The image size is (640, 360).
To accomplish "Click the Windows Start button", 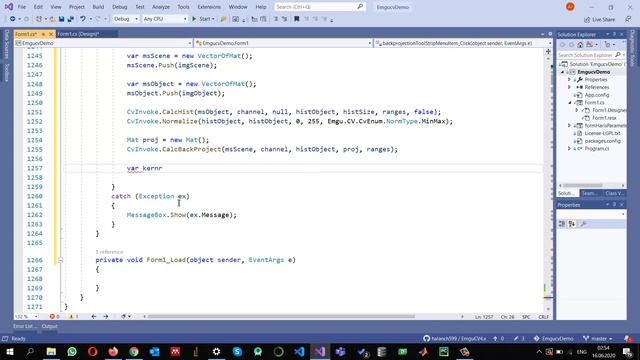I will pos(9,351).
